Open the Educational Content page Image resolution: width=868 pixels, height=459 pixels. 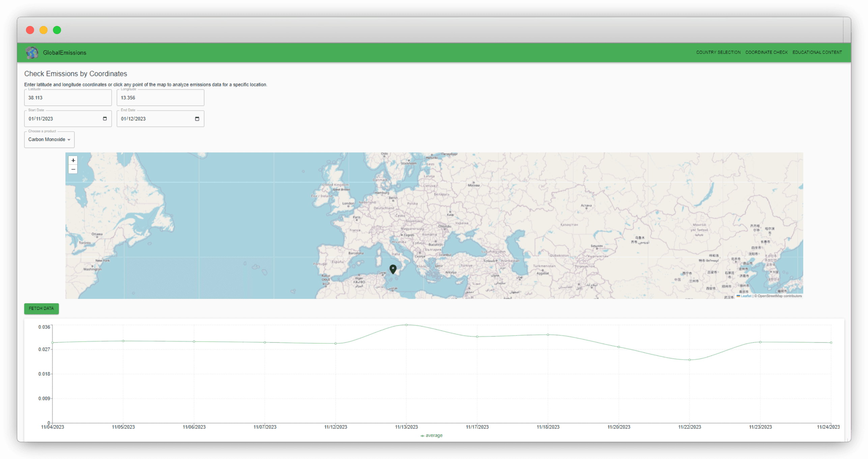817,52
